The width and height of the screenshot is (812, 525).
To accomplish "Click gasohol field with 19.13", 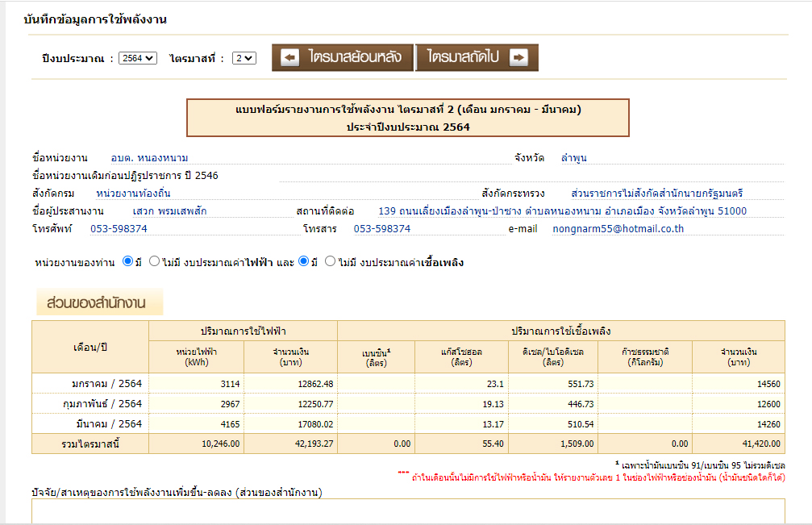I will click(461, 404).
